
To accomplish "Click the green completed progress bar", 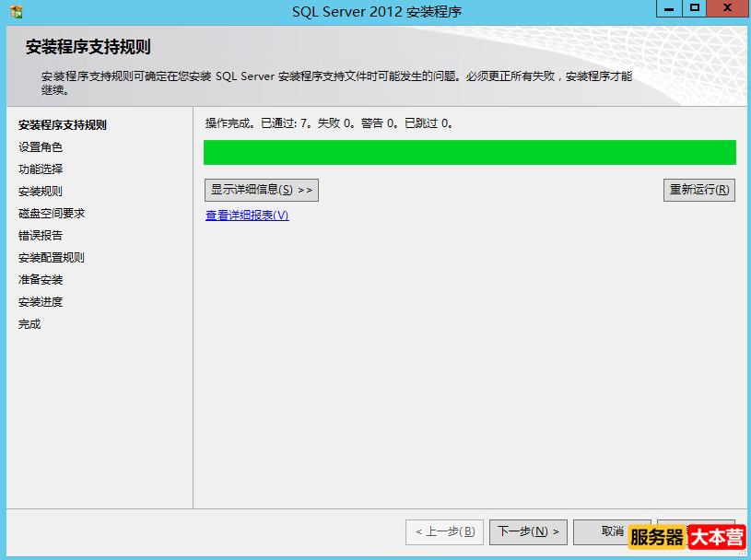I will click(x=470, y=152).
